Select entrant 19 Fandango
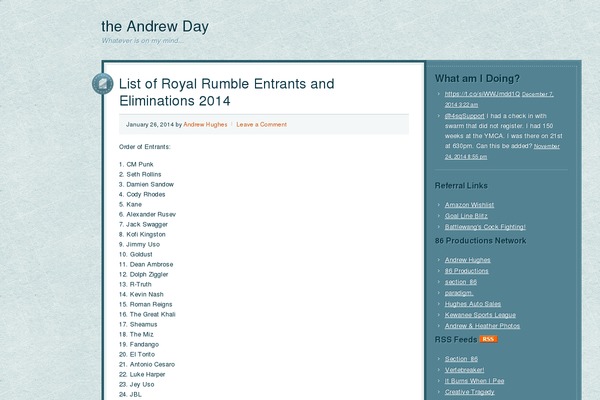This screenshot has height=400, width=600. pos(139,344)
